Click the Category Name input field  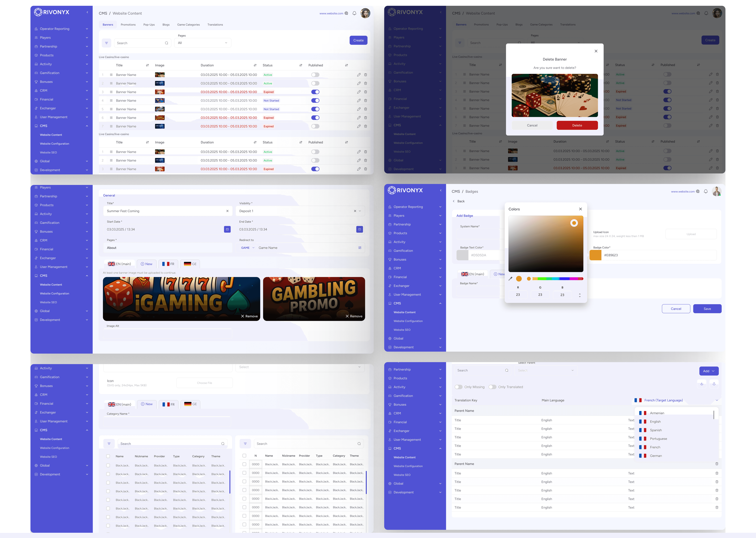click(167, 421)
